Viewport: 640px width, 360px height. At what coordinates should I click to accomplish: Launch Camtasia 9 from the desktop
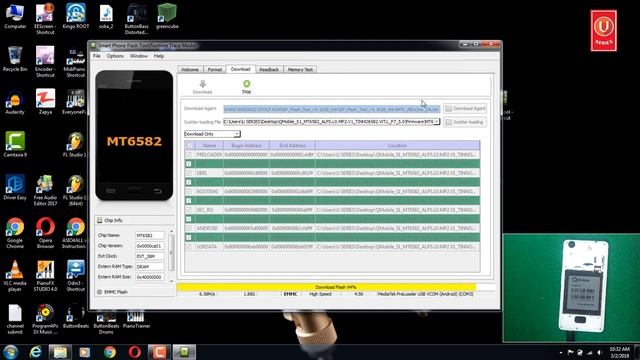15,144
